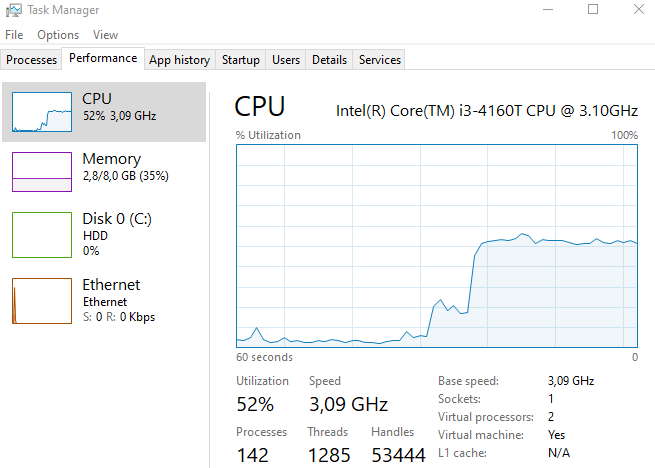Show the Details tab
The image size is (655, 468).
pyautogui.click(x=329, y=60)
